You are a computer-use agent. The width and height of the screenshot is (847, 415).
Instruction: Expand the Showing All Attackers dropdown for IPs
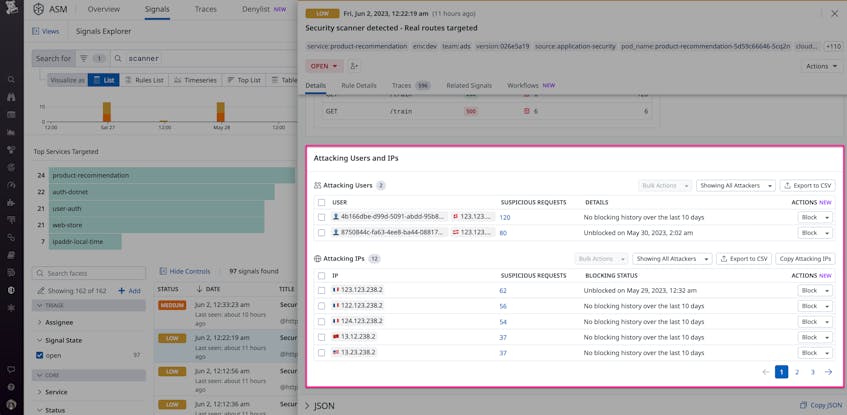click(672, 259)
